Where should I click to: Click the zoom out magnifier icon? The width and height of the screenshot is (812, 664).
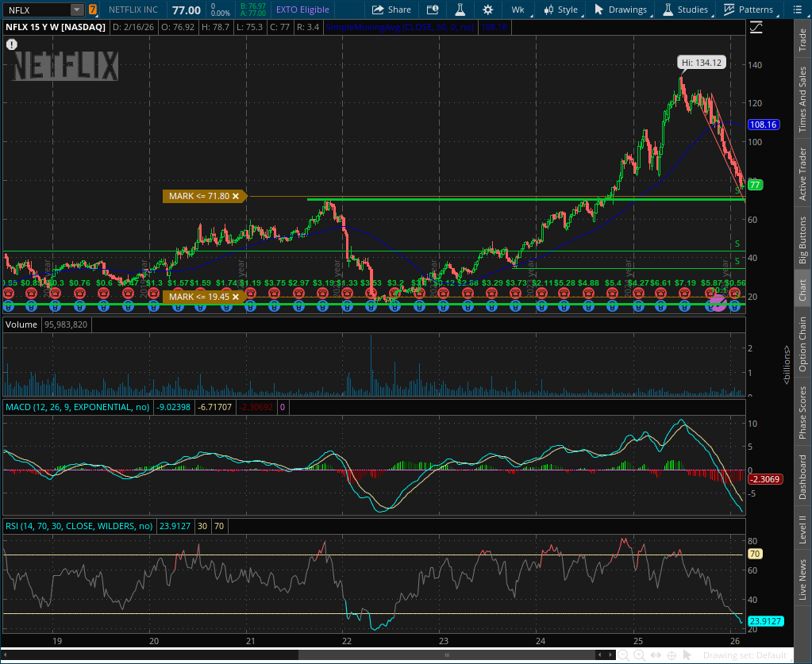[x=624, y=655]
